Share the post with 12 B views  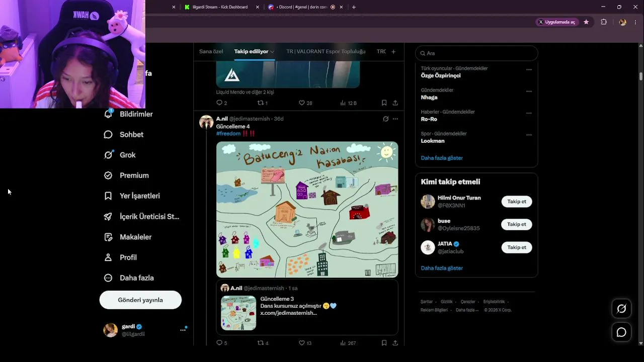(x=395, y=103)
